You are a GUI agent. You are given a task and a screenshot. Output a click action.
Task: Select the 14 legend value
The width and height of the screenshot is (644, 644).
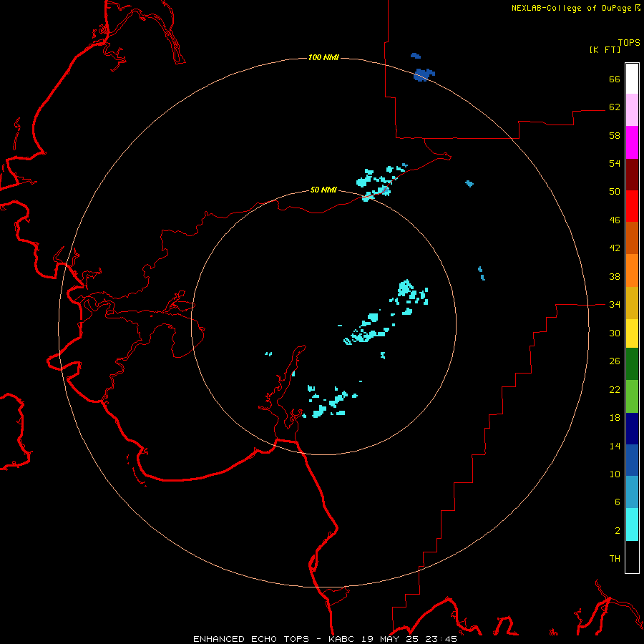point(615,446)
